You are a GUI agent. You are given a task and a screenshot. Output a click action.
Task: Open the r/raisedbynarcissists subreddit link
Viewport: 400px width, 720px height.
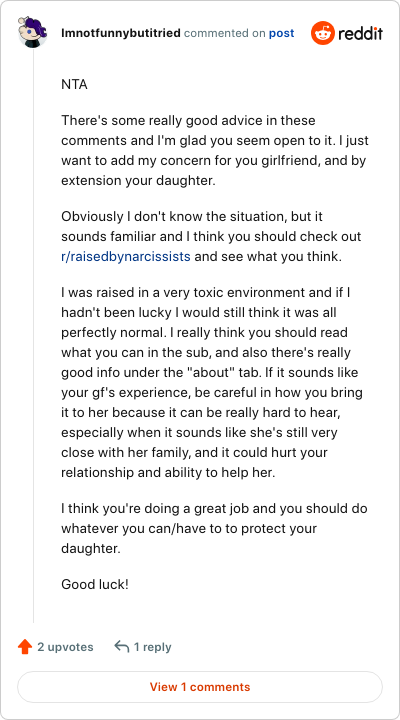coord(126,256)
